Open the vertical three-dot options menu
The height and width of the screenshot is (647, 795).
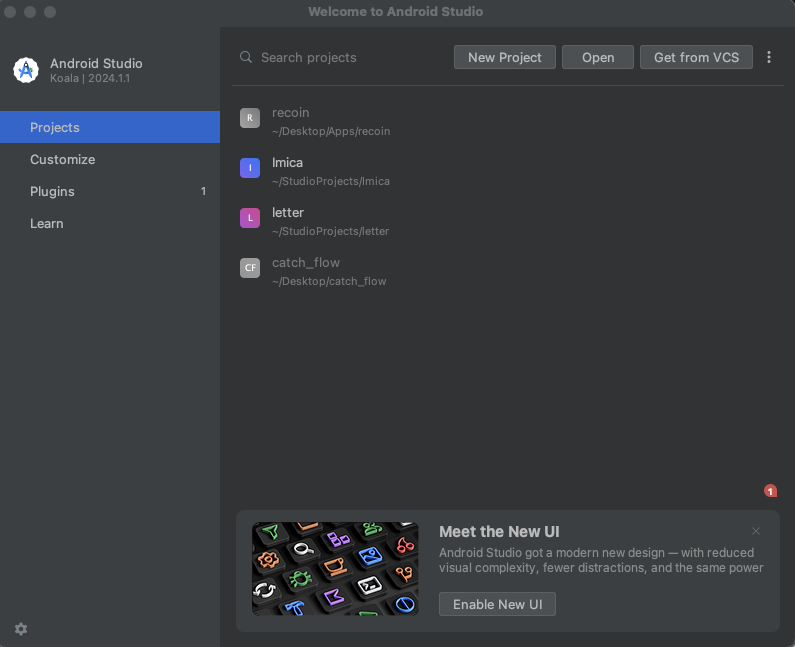[x=769, y=57]
